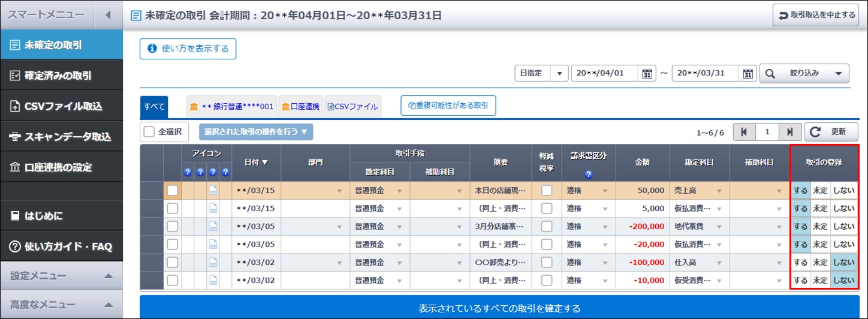
Task: Open 選択された取引の操作を行う dropdown
Action: click(256, 132)
